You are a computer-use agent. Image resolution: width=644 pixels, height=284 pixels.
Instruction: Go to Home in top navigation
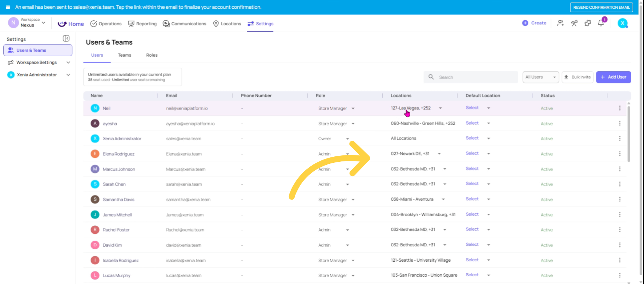(x=71, y=24)
